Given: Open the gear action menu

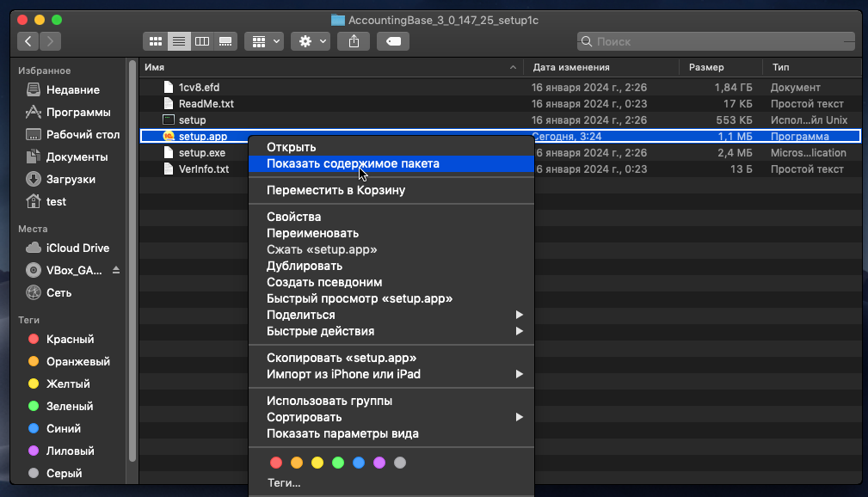Looking at the screenshot, I should (x=311, y=41).
